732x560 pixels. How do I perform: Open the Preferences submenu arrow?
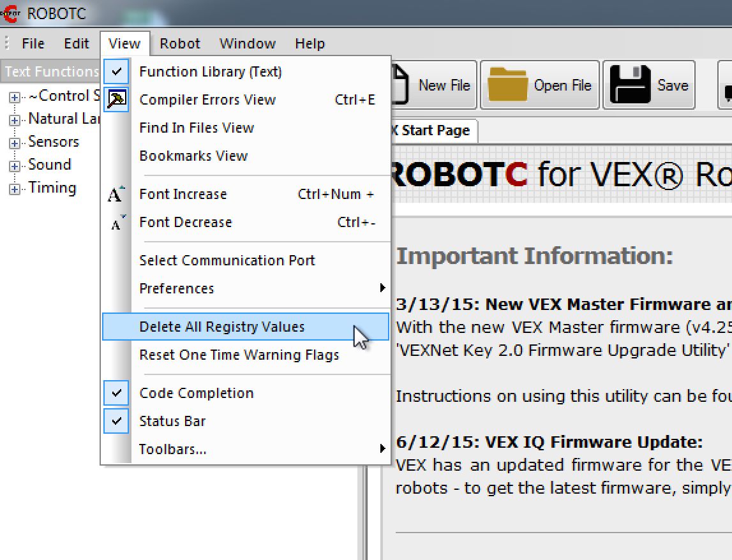(x=382, y=288)
